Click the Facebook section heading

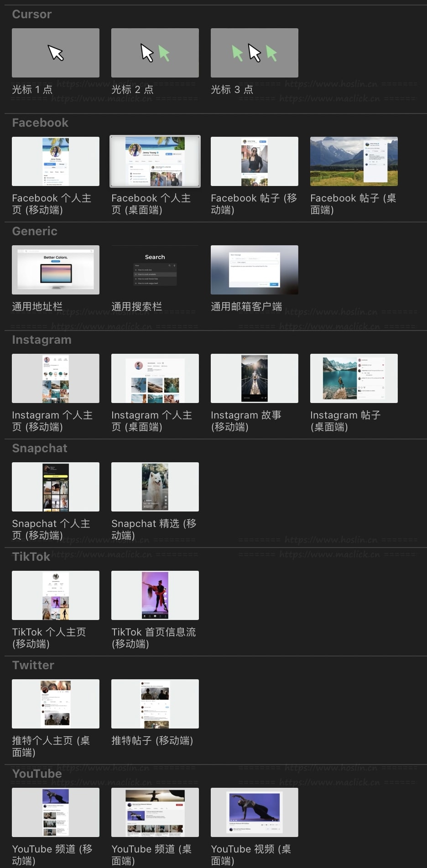pyautogui.click(x=40, y=123)
